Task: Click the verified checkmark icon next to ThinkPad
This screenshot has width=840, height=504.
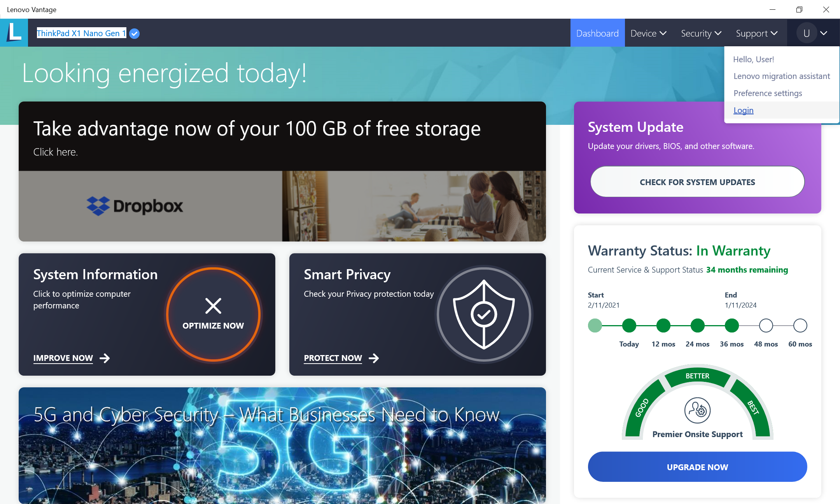Action: 135,33
